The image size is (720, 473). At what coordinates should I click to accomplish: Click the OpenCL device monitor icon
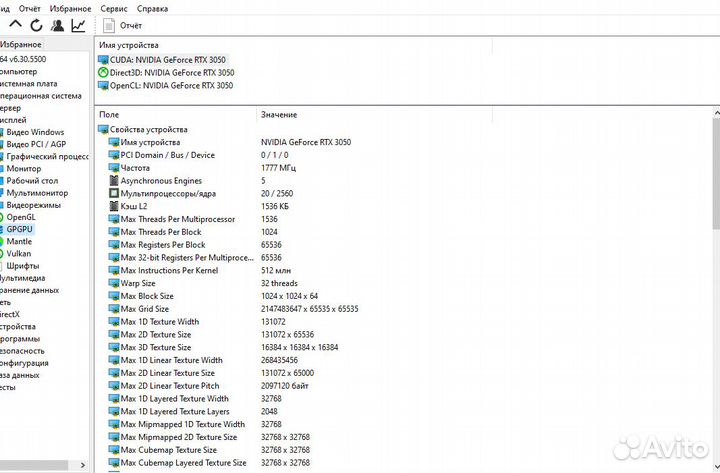coord(103,85)
